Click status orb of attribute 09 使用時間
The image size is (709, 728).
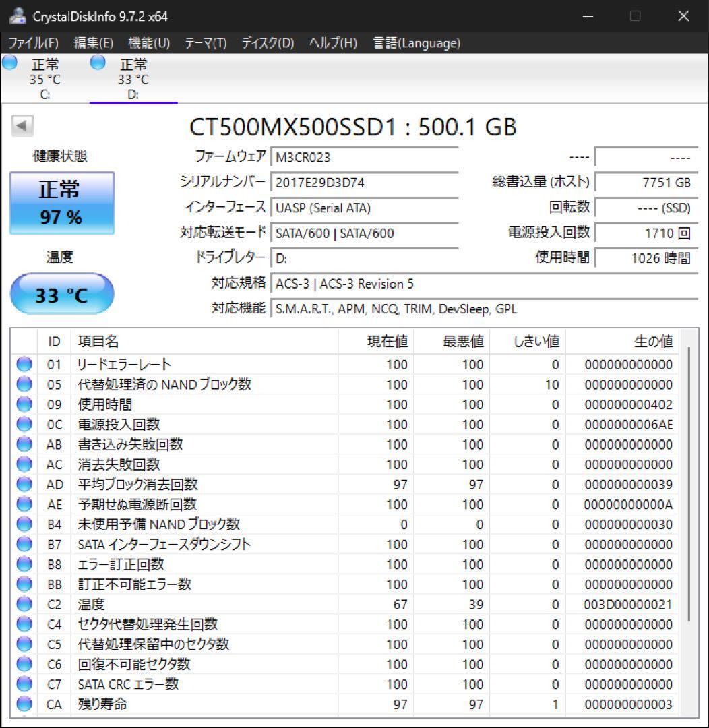24,404
